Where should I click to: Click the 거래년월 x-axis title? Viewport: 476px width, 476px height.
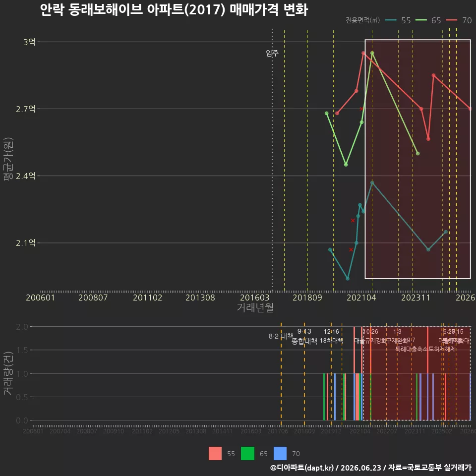(255, 307)
